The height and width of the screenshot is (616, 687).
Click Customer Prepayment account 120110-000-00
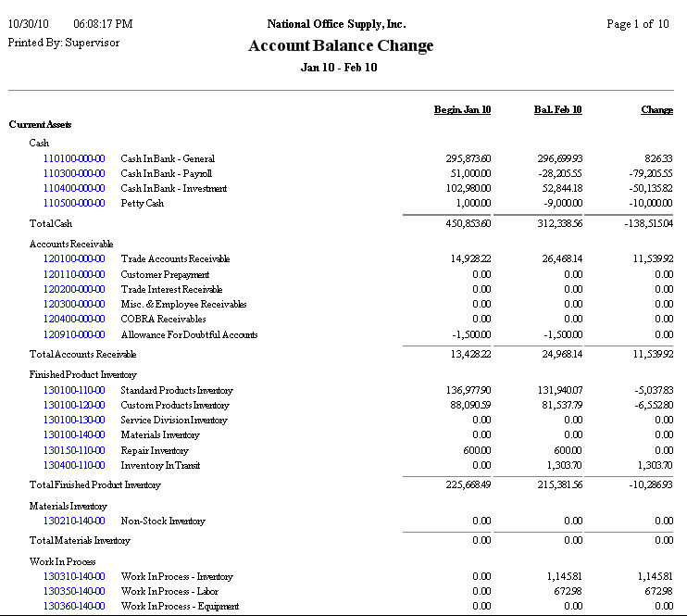tap(74, 274)
